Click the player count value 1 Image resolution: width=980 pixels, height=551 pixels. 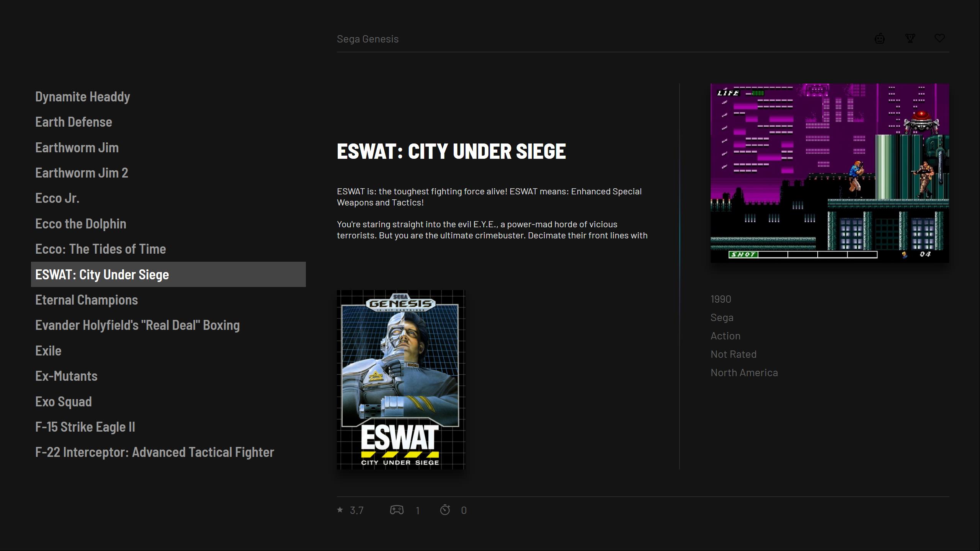pyautogui.click(x=418, y=510)
